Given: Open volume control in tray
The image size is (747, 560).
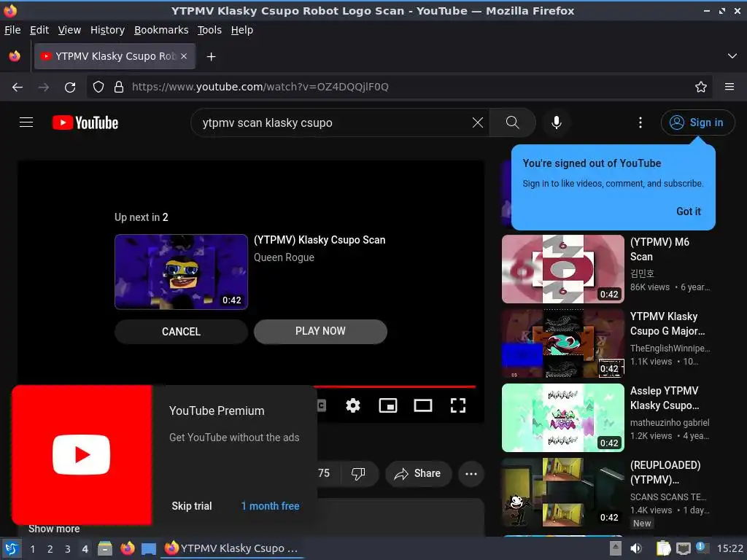Looking at the screenshot, I should point(636,548).
